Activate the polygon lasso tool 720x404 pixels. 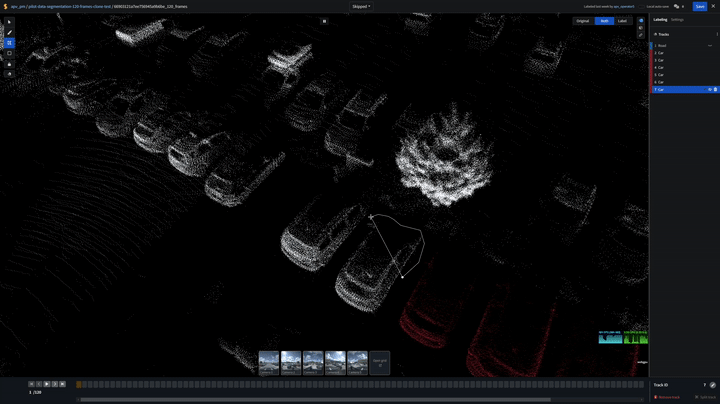click(10, 43)
